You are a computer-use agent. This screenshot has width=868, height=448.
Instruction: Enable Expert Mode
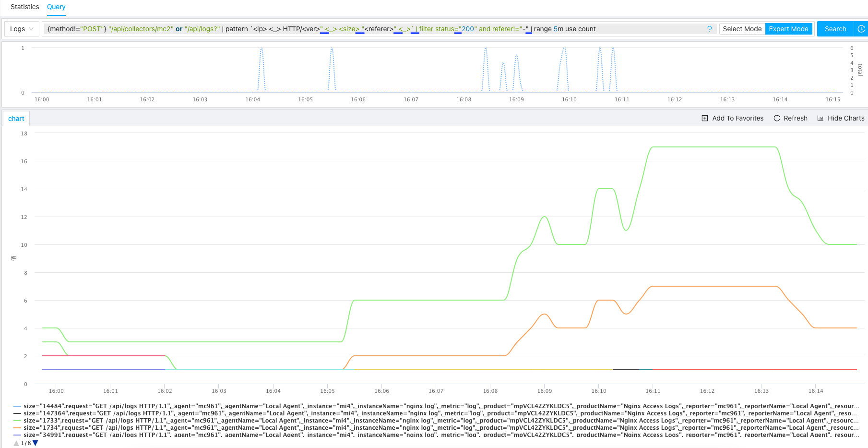pos(788,29)
